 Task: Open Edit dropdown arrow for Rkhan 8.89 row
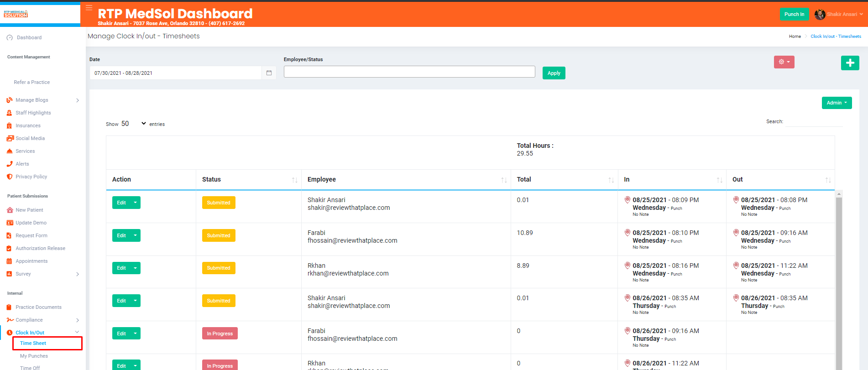pos(136,268)
